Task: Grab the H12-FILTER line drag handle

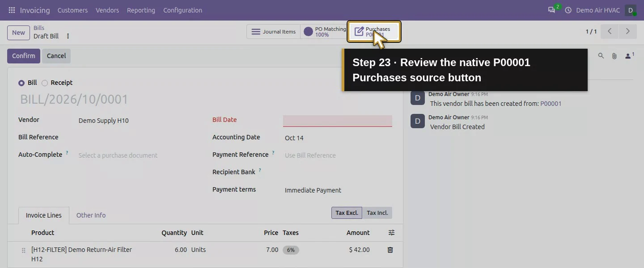Action: coord(23,251)
